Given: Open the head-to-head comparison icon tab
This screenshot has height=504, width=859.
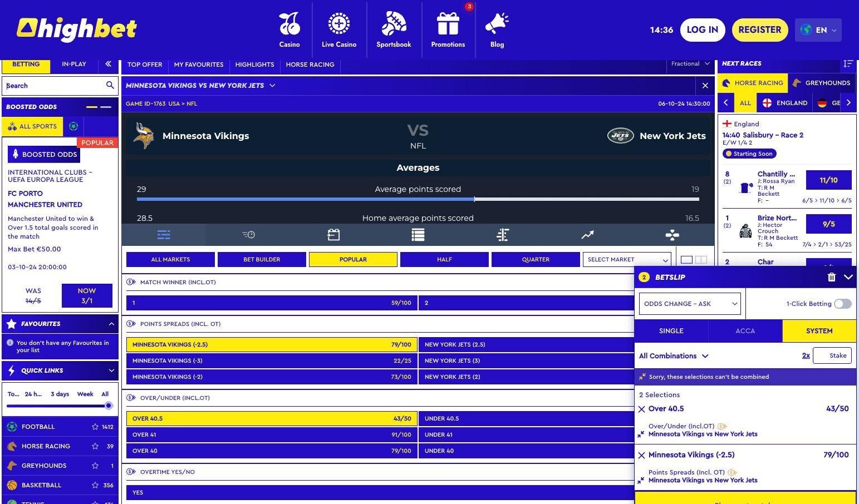Looking at the screenshot, I should pyautogui.click(x=503, y=235).
